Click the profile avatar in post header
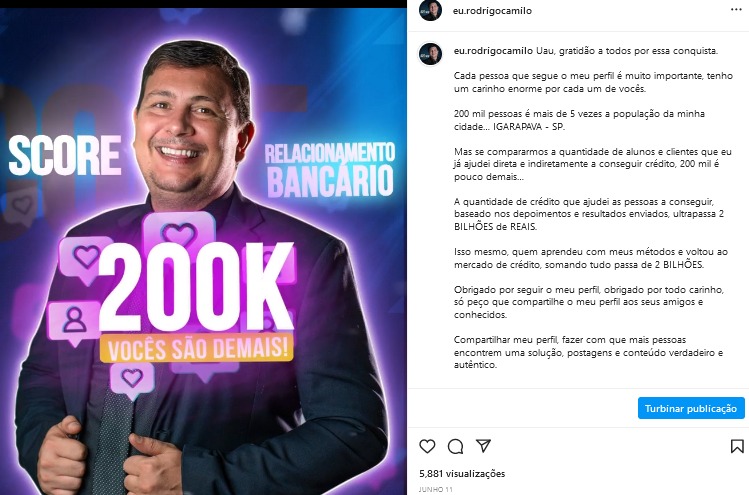Image resolution: width=749 pixels, height=495 pixels. [x=430, y=10]
